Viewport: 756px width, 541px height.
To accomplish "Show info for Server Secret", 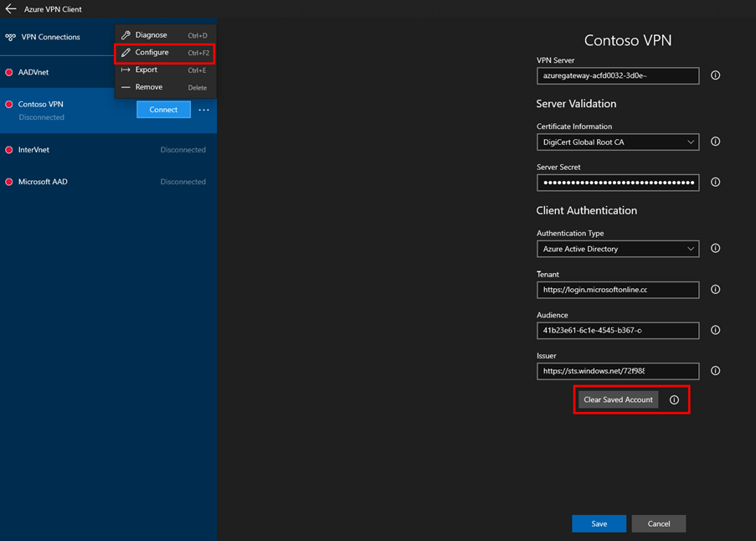I will 716,183.
